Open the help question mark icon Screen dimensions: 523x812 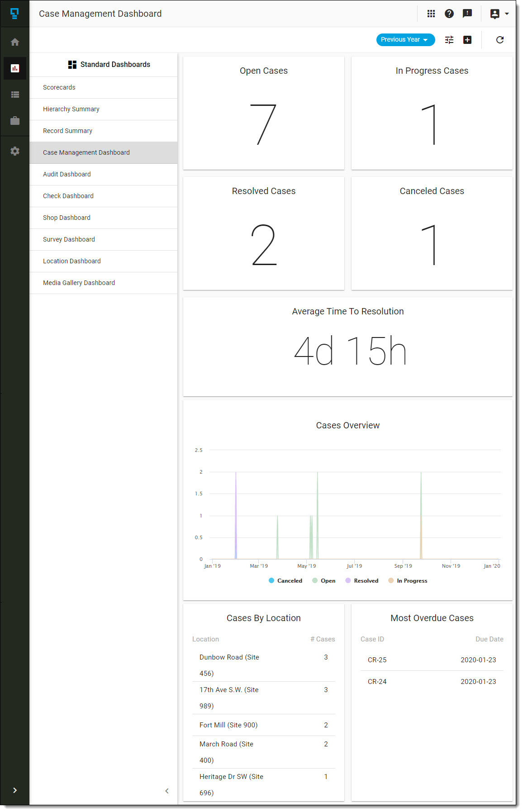click(x=449, y=14)
